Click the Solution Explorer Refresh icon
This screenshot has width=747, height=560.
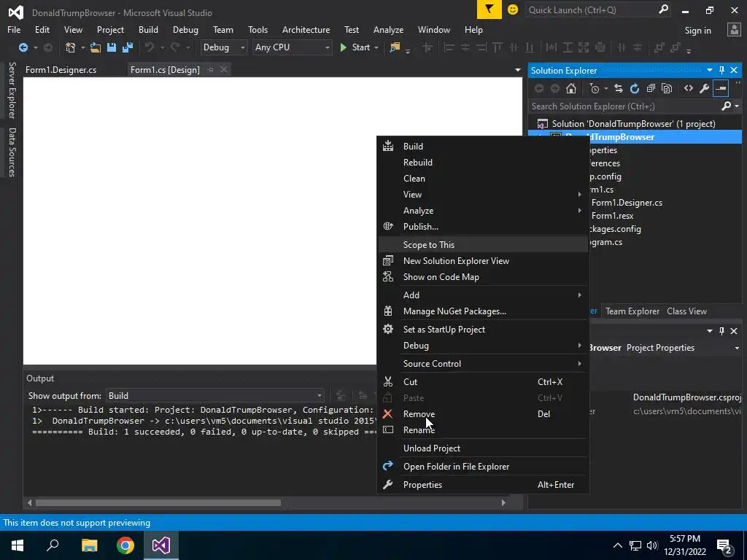tap(635, 88)
